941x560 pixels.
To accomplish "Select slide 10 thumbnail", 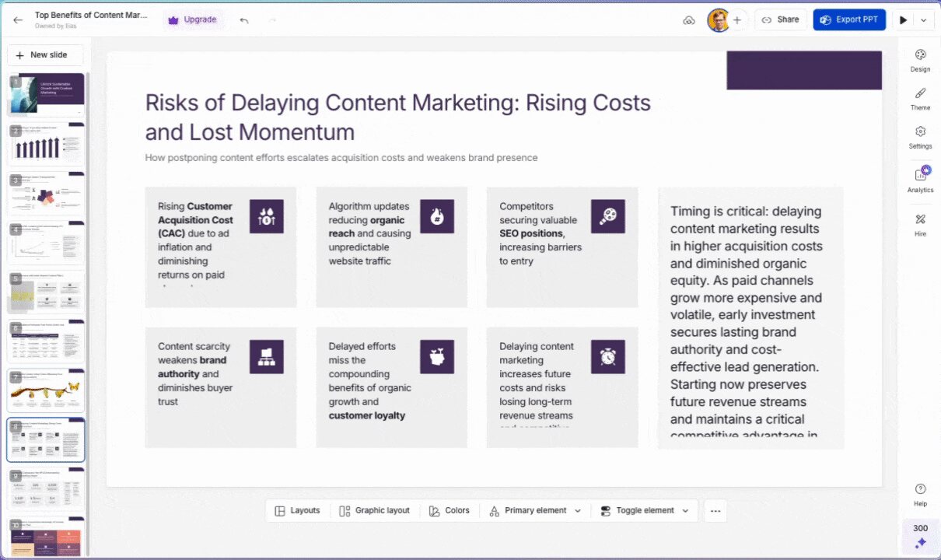I will coord(47,537).
